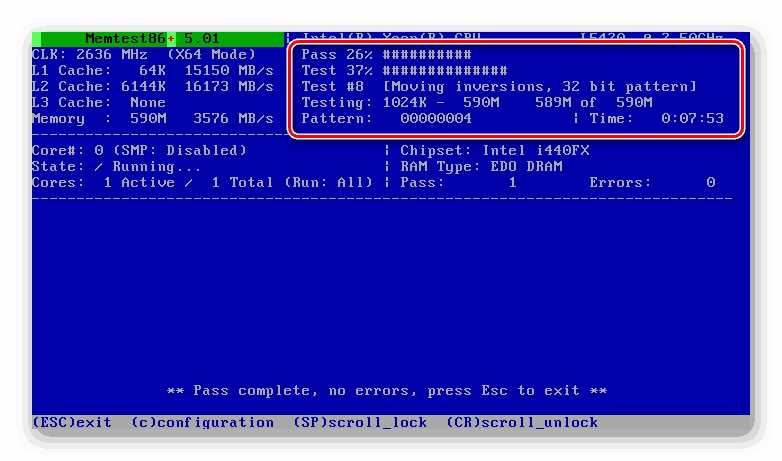The image size is (782, 461).
Task: Click the Pass complete, no errors message
Action: tap(387, 390)
